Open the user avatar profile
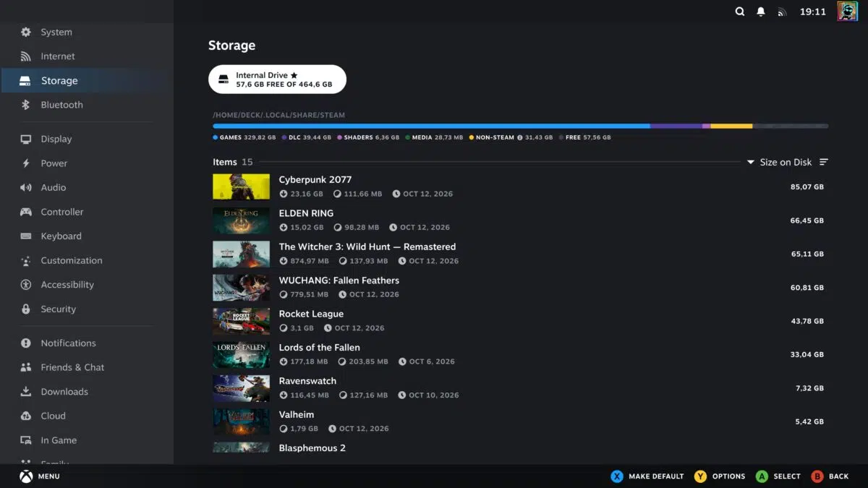 [847, 12]
